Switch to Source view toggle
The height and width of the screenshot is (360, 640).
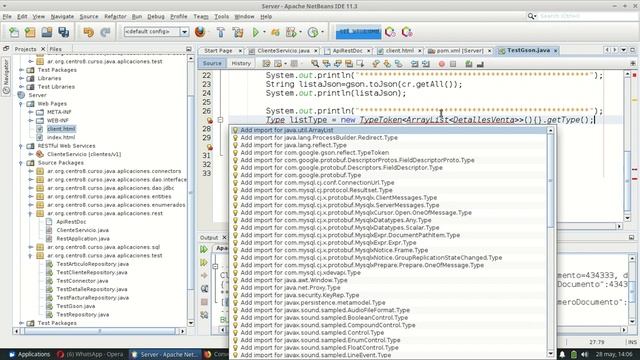(212, 63)
